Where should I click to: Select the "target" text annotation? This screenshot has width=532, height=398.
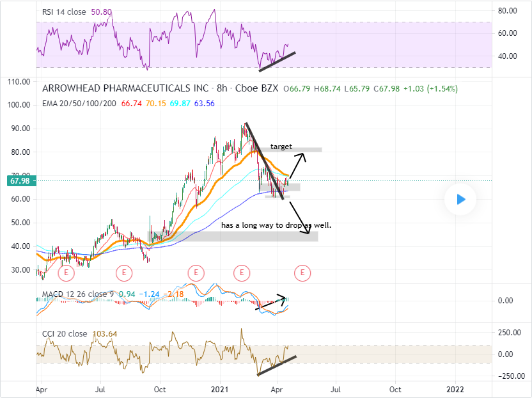click(281, 147)
